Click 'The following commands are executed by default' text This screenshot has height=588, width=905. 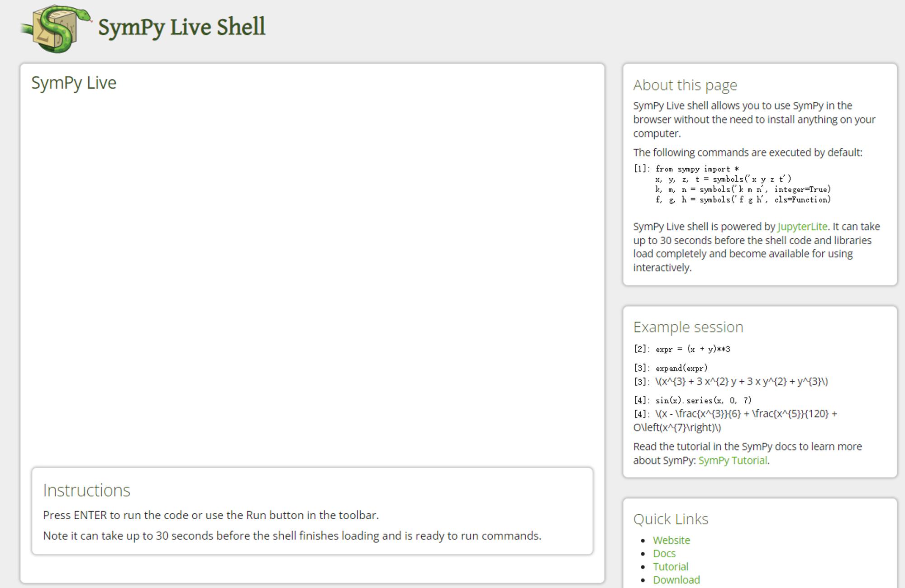coord(748,152)
